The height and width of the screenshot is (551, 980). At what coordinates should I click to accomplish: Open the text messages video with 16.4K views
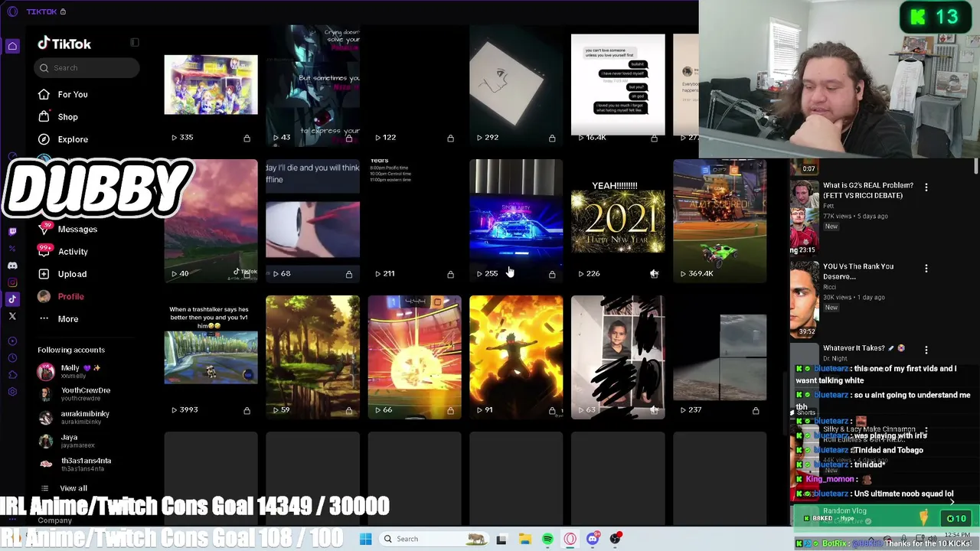tap(618, 86)
